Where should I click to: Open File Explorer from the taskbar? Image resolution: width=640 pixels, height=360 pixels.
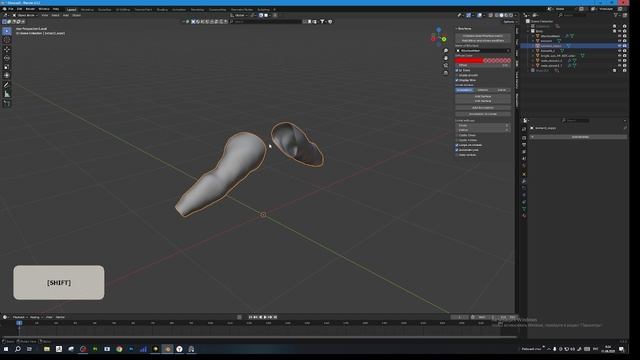(x=47, y=349)
